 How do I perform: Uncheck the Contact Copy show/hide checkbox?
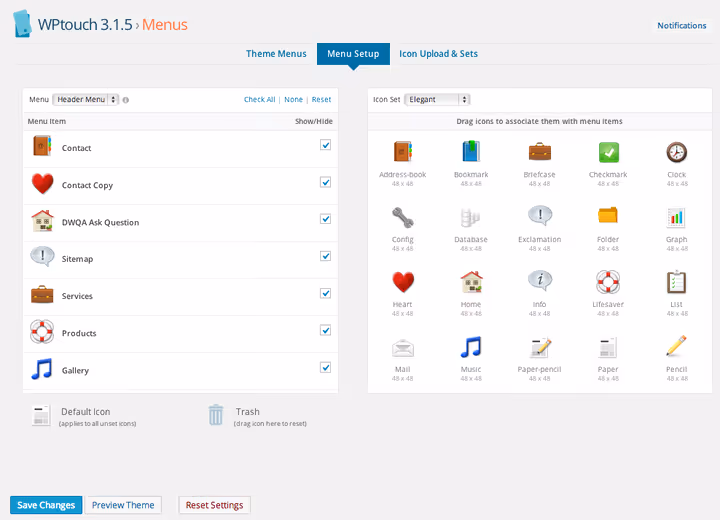point(326,182)
